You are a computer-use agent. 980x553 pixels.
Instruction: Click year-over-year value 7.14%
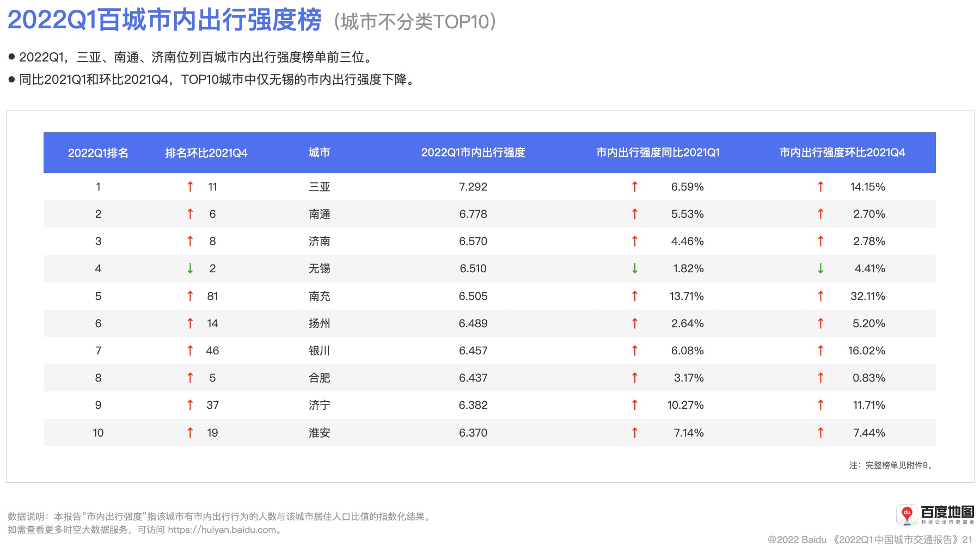click(689, 433)
